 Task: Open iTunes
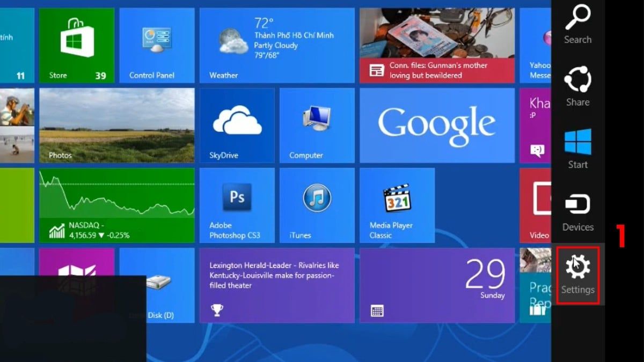[x=317, y=205]
